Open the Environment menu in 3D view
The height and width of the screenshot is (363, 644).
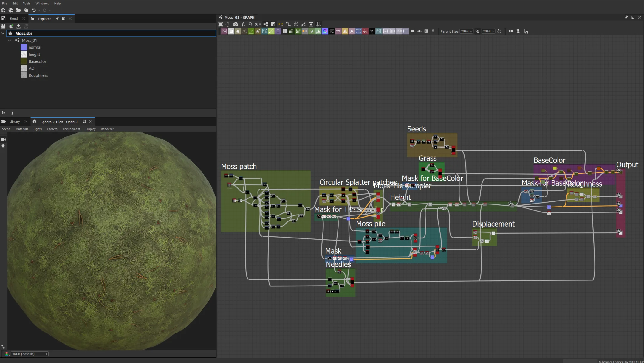point(71,129)
